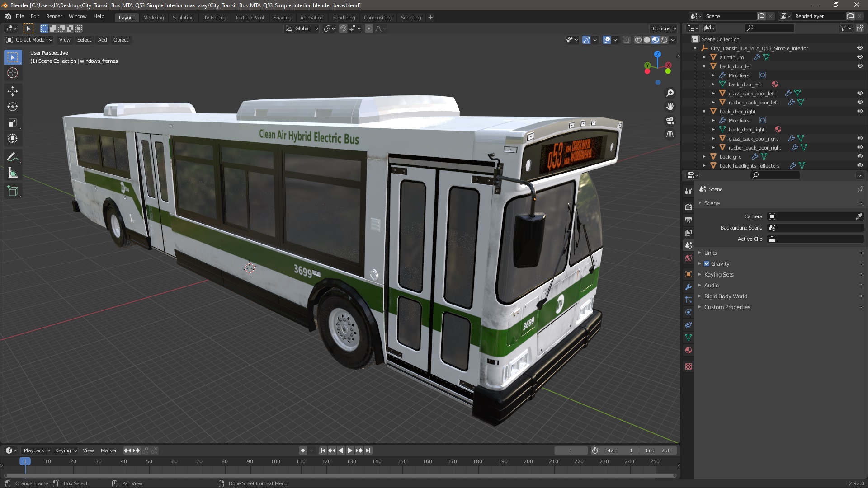Activate the Select Box tool
The height and width of the screenshot is (488, 868).
tap(13, 57)
